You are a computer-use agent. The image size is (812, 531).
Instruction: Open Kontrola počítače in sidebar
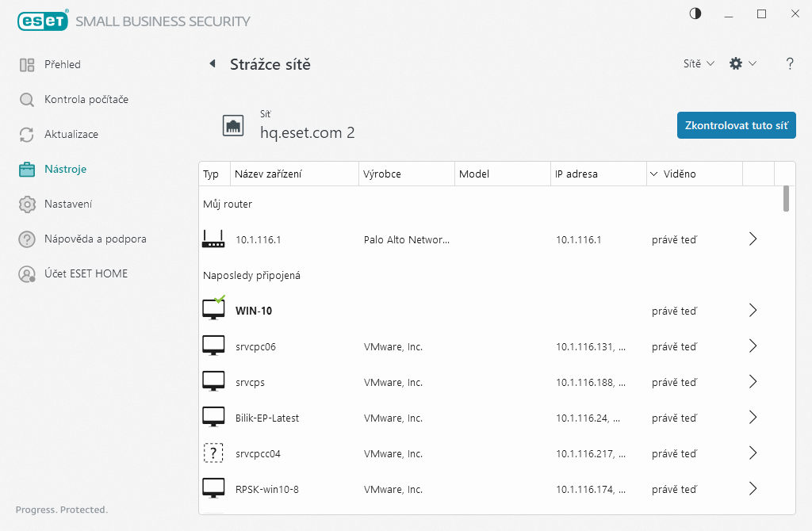click(86, 100)
